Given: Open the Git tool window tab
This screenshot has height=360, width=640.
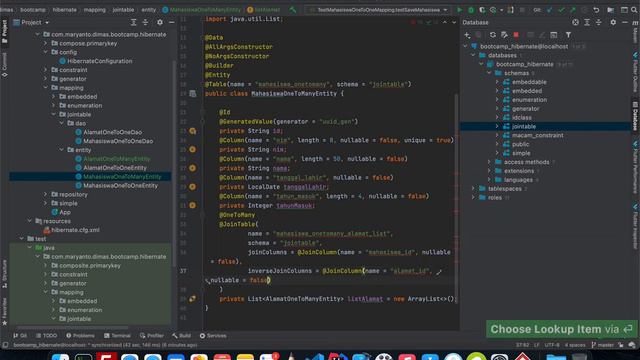Looking at the screenshot, I should point(20,336).
